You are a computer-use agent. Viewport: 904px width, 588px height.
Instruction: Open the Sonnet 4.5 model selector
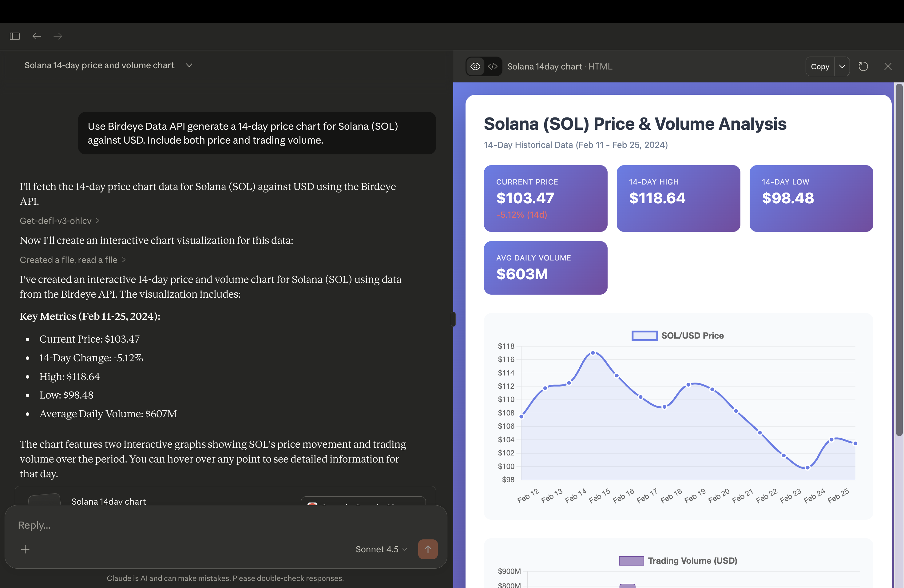pyautogui.click(x=381, y=549)
